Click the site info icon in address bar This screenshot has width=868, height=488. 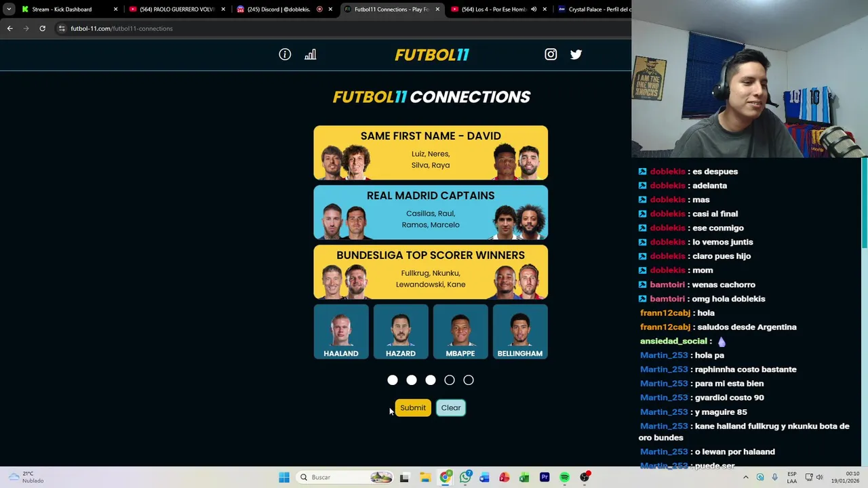[62, 28]
